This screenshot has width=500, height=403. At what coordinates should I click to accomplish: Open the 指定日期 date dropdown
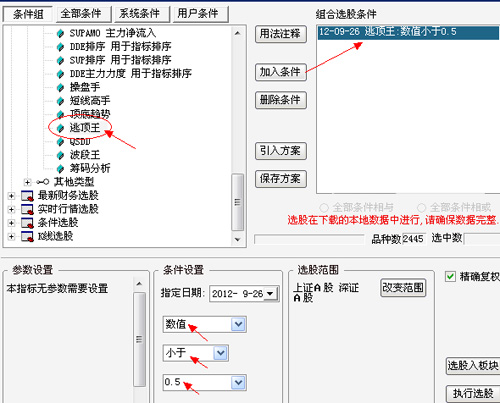[x=271, y=294]
